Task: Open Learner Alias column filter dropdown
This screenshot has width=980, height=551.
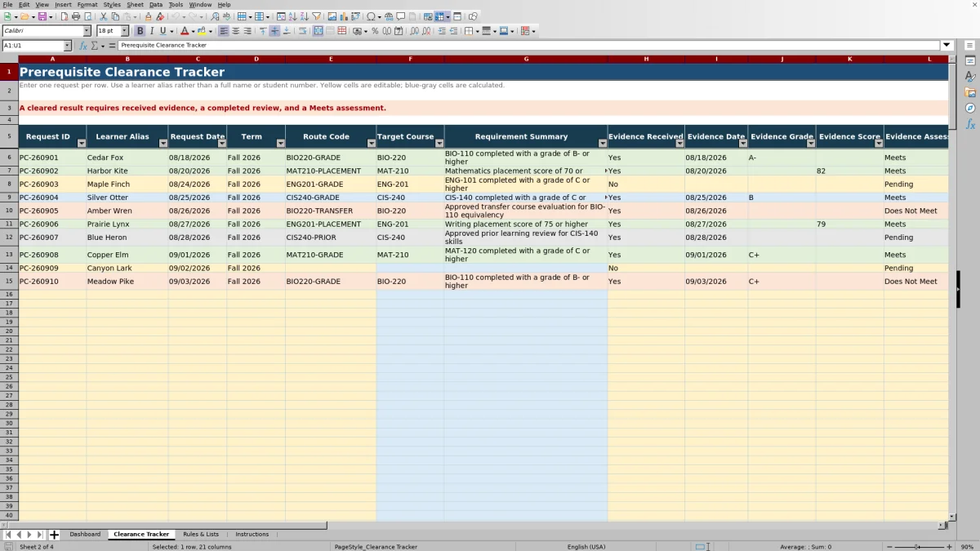Action: 162,143
